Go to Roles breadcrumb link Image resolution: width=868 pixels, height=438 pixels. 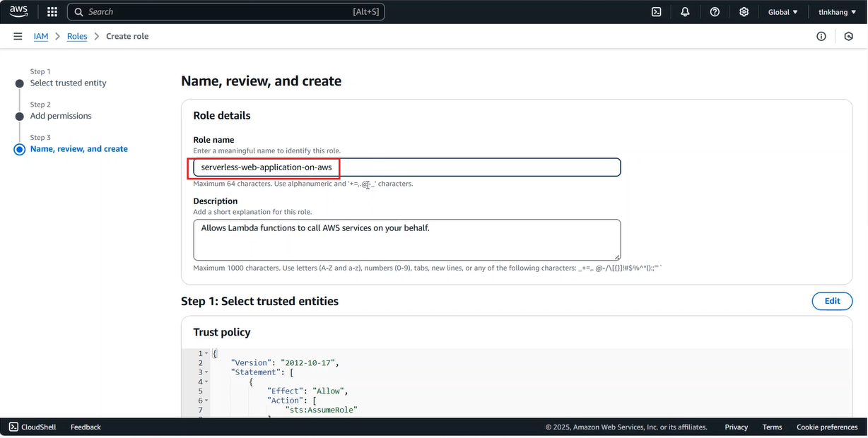click(77, 36)
